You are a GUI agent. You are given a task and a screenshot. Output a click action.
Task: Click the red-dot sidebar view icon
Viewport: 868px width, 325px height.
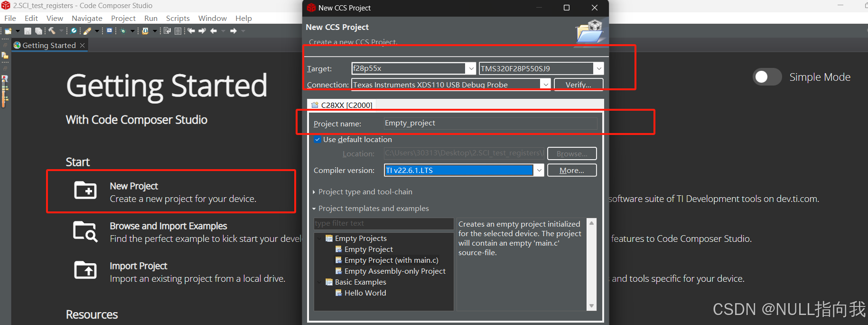[5, 78]
